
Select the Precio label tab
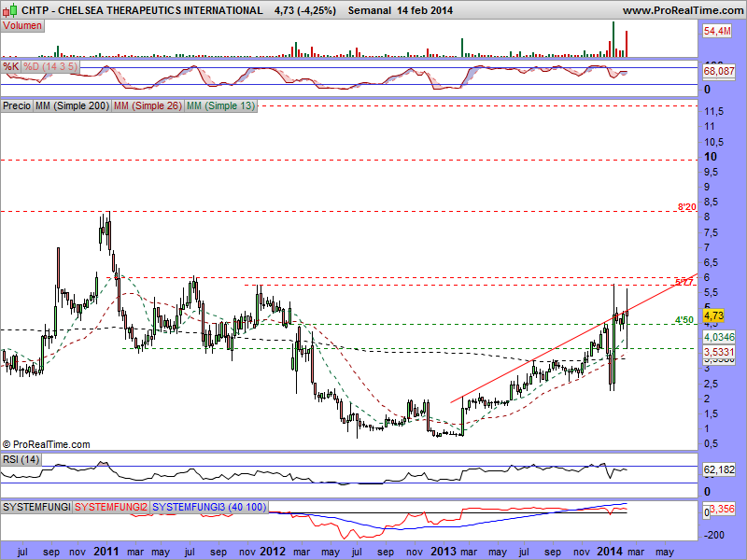coord(17,105)
